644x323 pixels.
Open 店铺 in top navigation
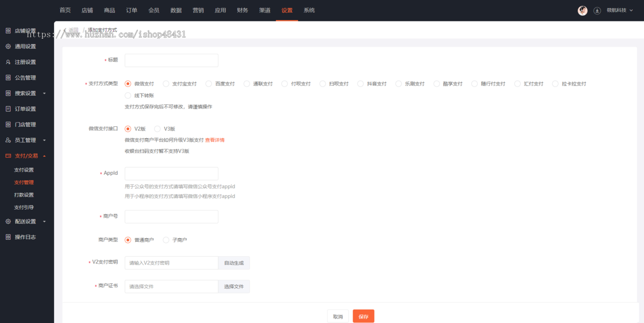[87, 10]
